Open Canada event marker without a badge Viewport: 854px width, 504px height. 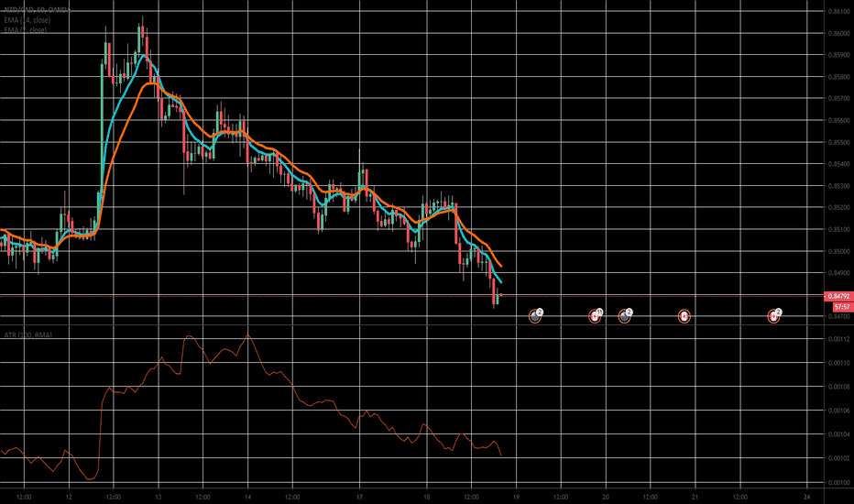coord(684,316)
